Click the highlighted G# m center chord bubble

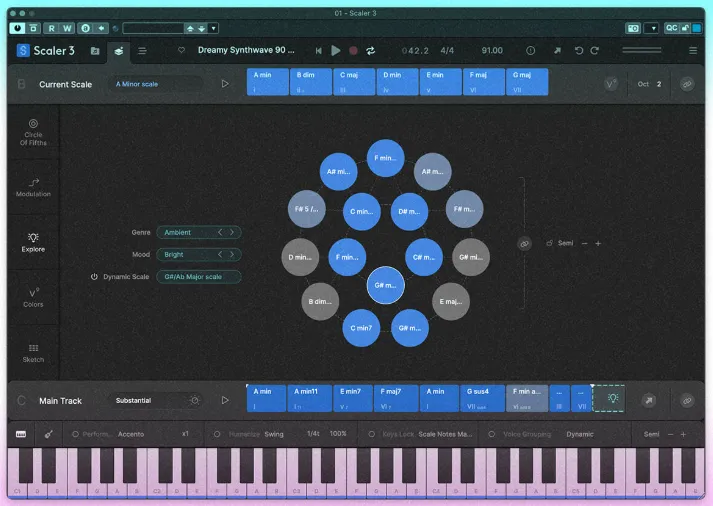tap(386, 285)
